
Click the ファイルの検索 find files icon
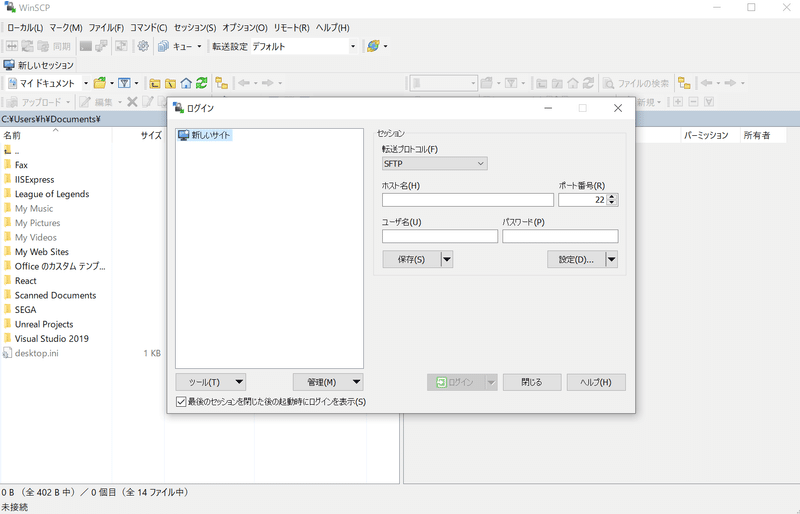coord(608,83)
